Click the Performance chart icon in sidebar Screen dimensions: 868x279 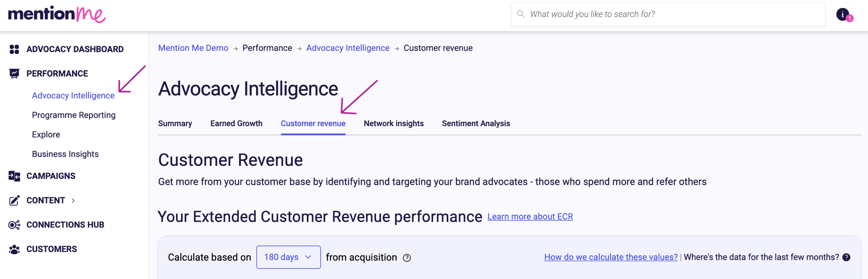pos(14,73)
